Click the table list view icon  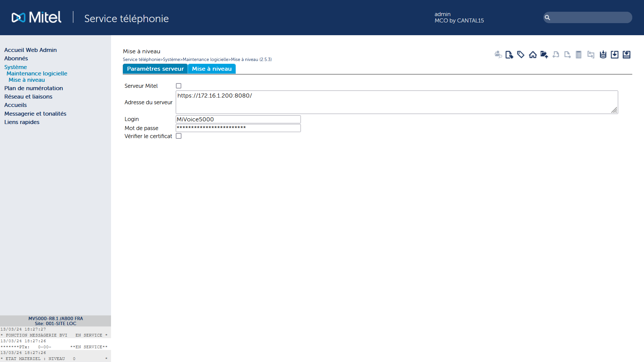[x=579, y=54]
